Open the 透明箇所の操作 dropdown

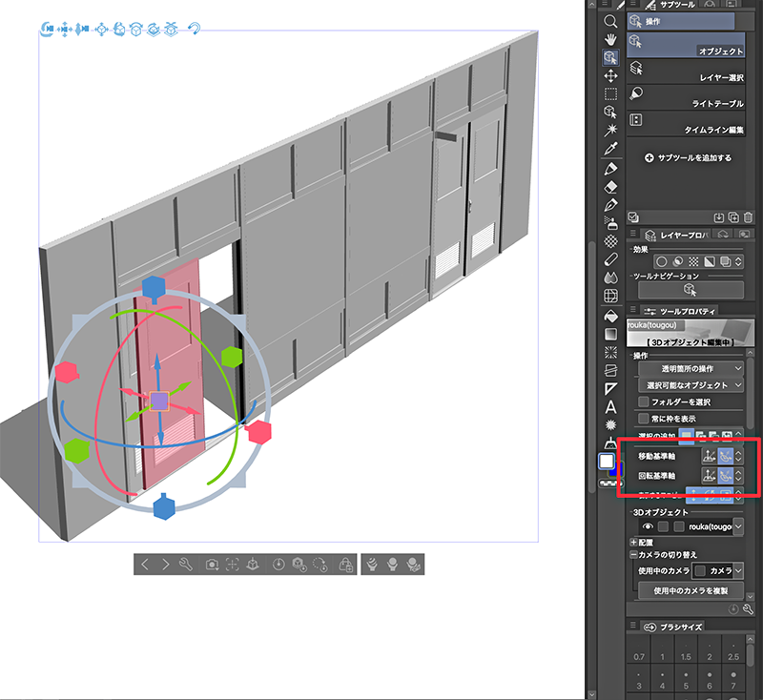691,368
